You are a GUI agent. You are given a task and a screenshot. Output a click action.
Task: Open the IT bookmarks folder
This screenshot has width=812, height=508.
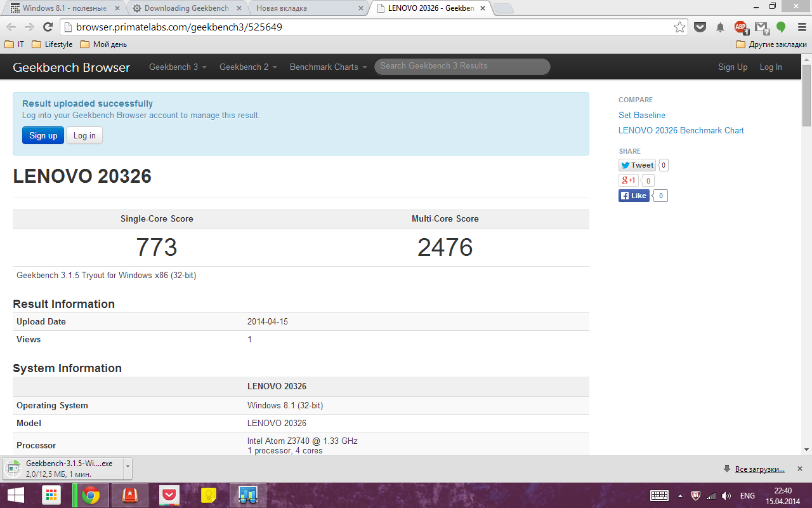[15, 44]
